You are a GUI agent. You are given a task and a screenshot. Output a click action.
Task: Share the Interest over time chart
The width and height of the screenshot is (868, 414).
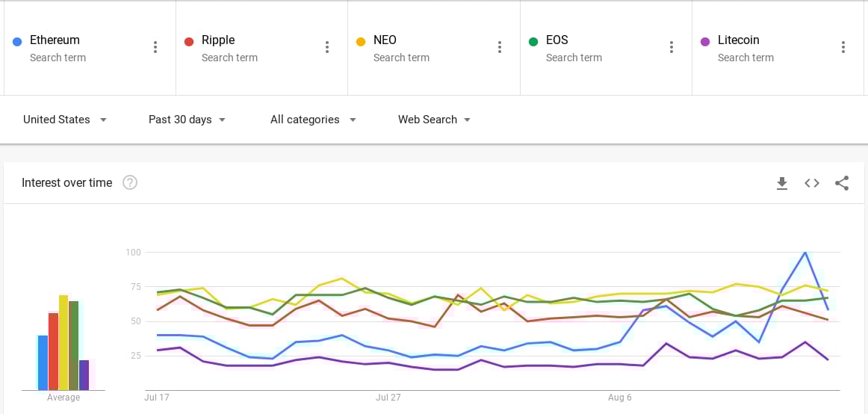click(842, 183)
